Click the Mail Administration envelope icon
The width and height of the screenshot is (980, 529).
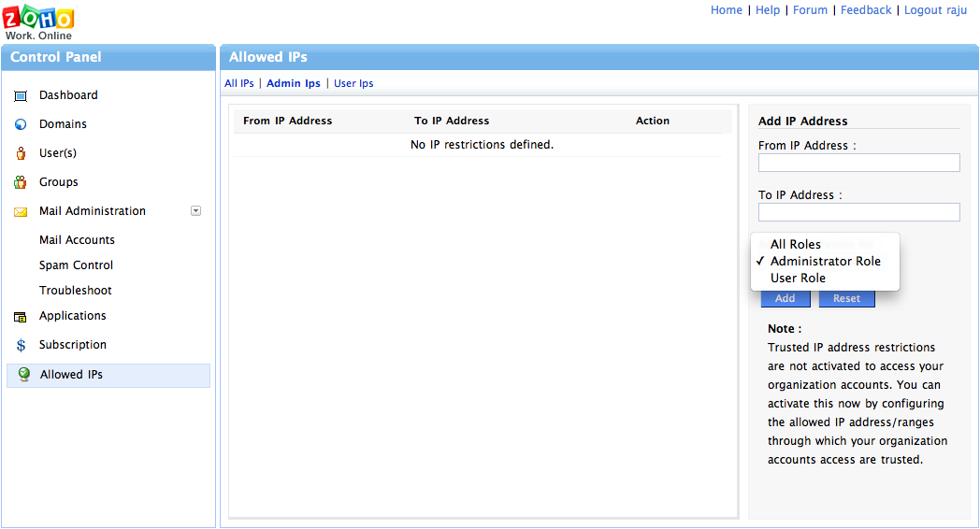point(21,212)
